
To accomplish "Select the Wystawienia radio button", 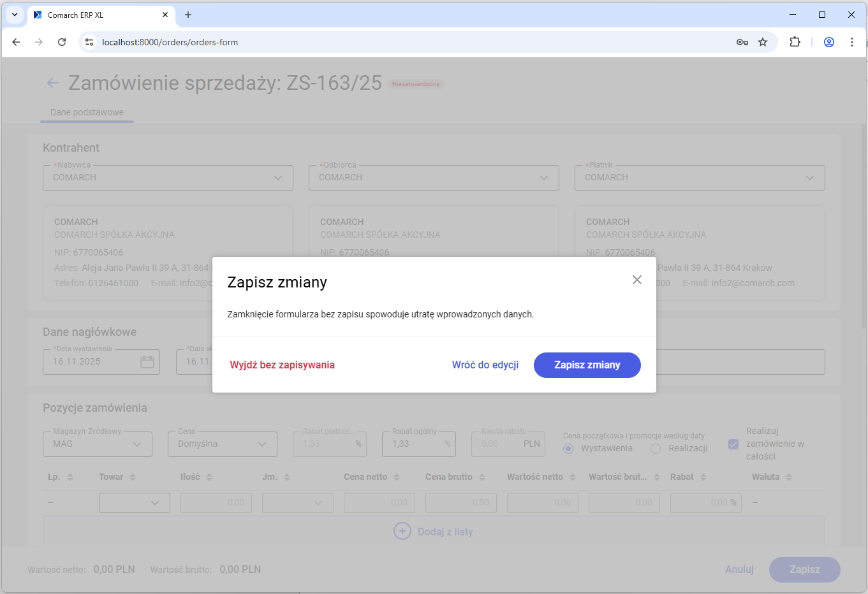I will coord(568,449).
